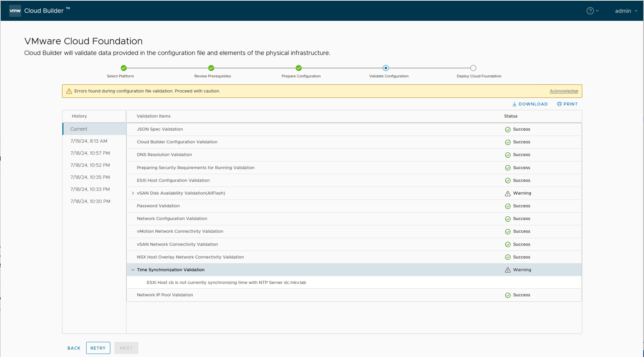Click the Download icon above validation table
The image size is (644, 357).
[514, 104]
